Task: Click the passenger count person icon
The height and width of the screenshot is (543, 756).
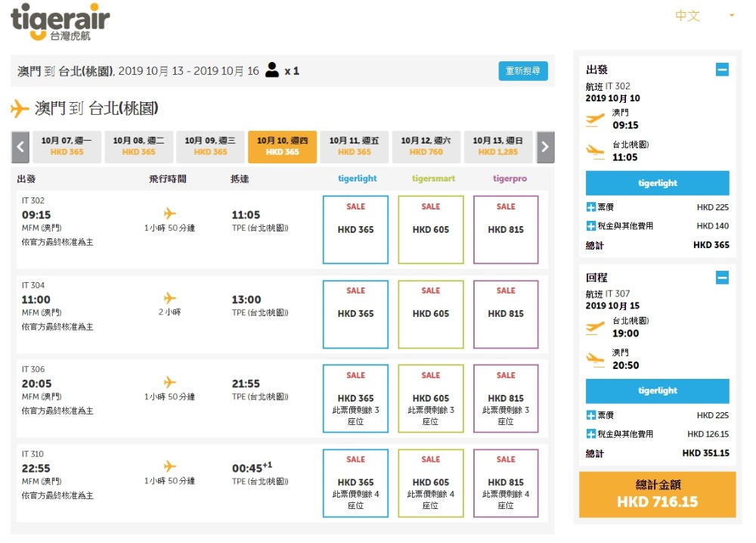Action: click(x=272, y=70)
